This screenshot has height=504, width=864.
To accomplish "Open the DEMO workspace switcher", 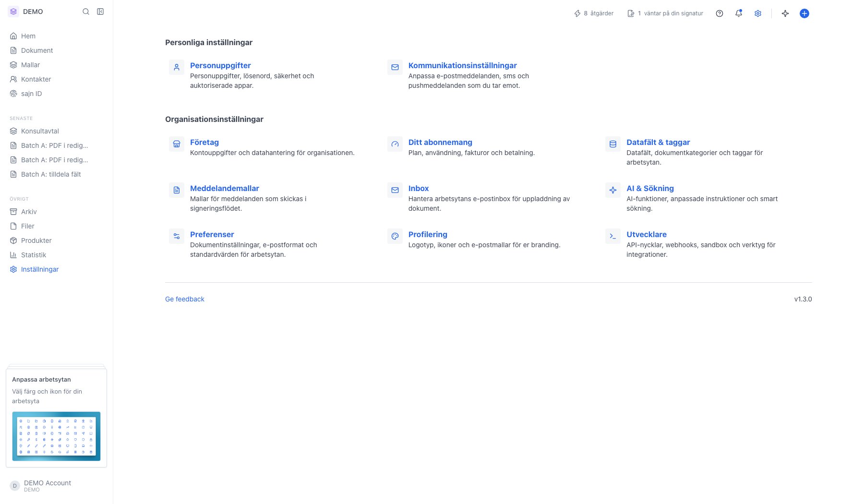I will click(26, 12).
